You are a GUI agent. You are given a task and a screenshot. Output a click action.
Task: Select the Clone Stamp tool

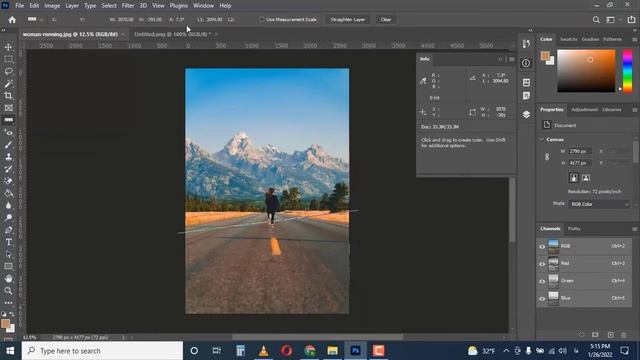point(8,157)
